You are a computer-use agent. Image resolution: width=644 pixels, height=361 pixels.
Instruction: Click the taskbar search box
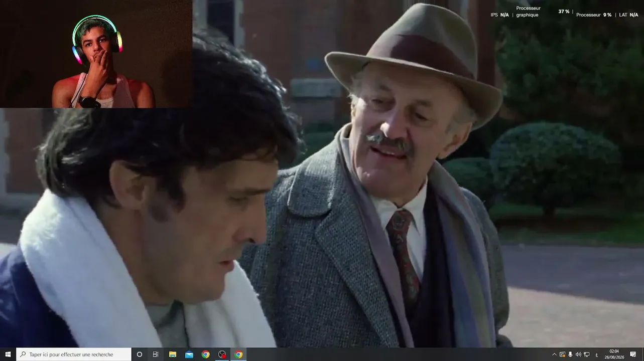tap(74, 354)
